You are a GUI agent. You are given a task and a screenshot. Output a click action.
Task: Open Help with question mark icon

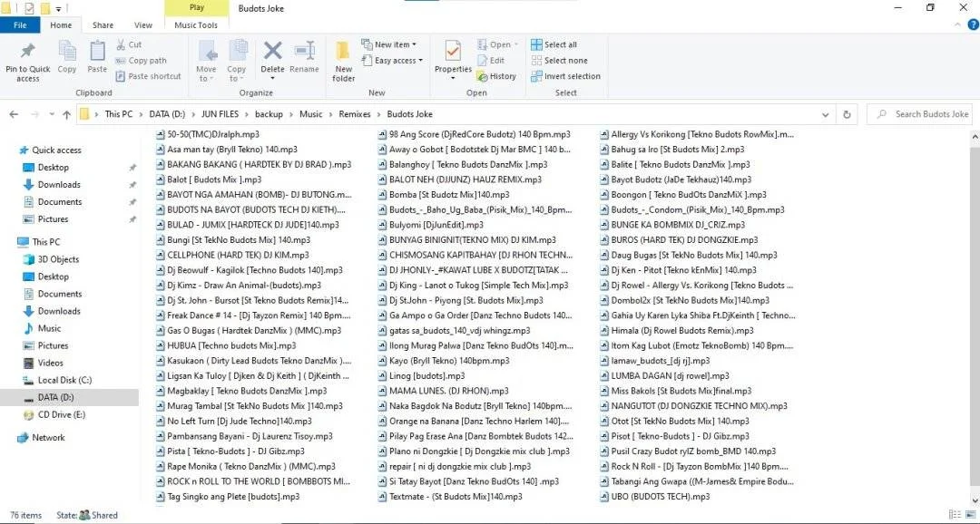pos(973,25)
